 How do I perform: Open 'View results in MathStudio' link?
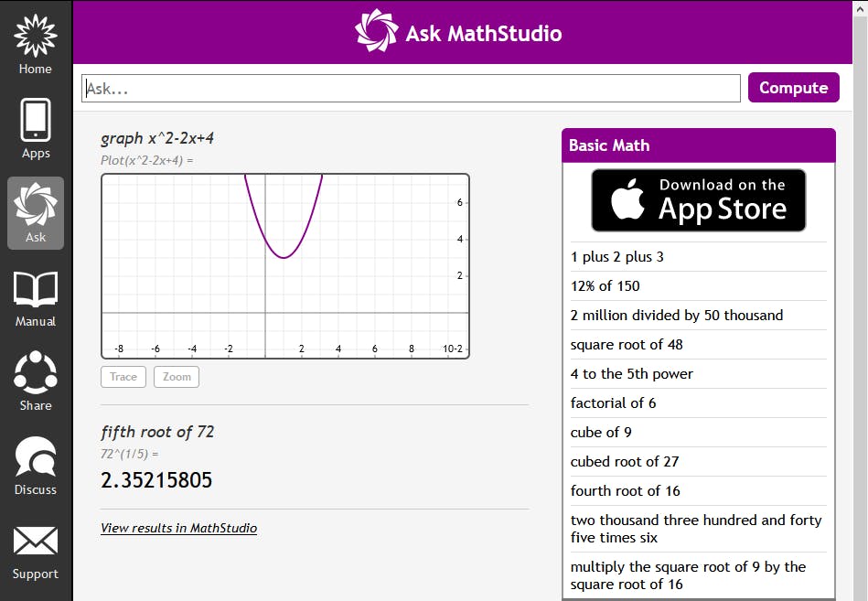point(178,528)
